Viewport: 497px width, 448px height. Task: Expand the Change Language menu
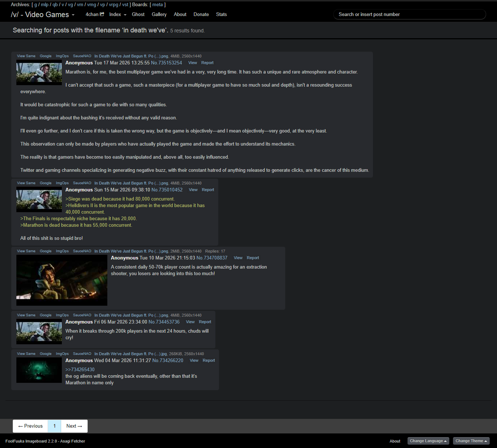pyautogui.click(x=428, y=441)
